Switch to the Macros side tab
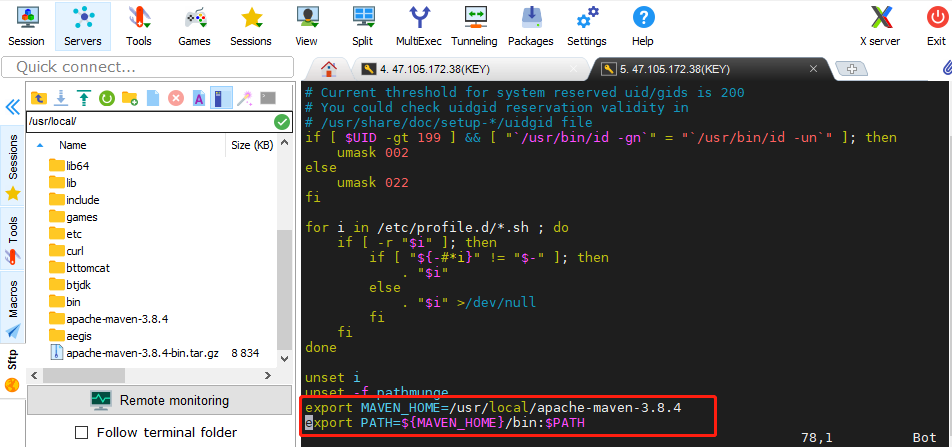952x447 pixels. click(x=13, y=309)
